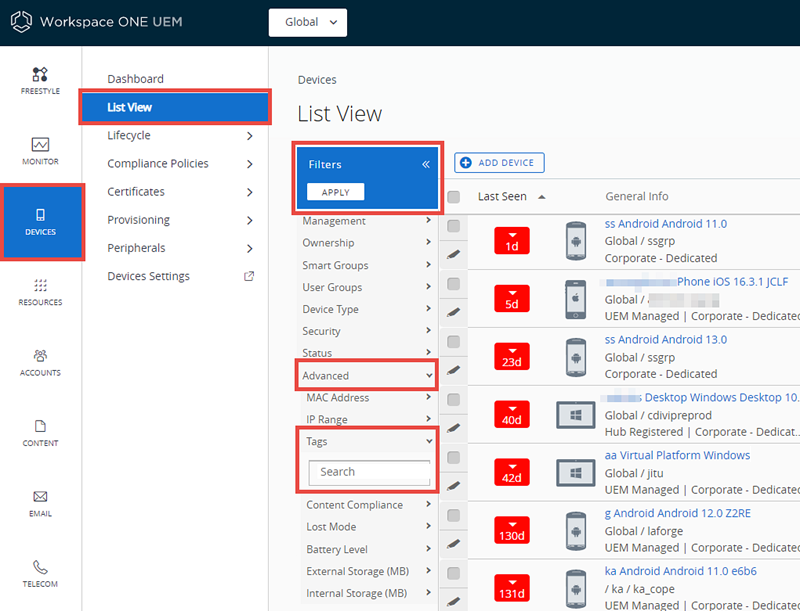This screenshot has width=800, height=611.
Task: Open ka Android Android 11.0 e6b6 link
Action: 681,571
